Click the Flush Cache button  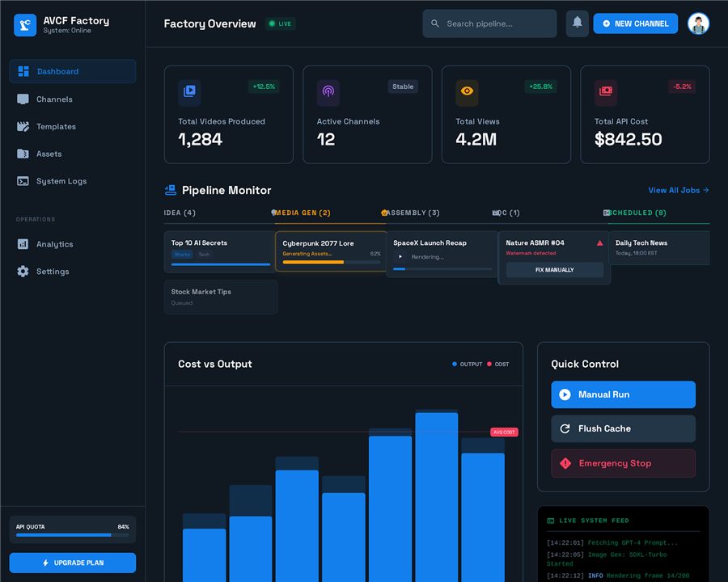point(623,429)
